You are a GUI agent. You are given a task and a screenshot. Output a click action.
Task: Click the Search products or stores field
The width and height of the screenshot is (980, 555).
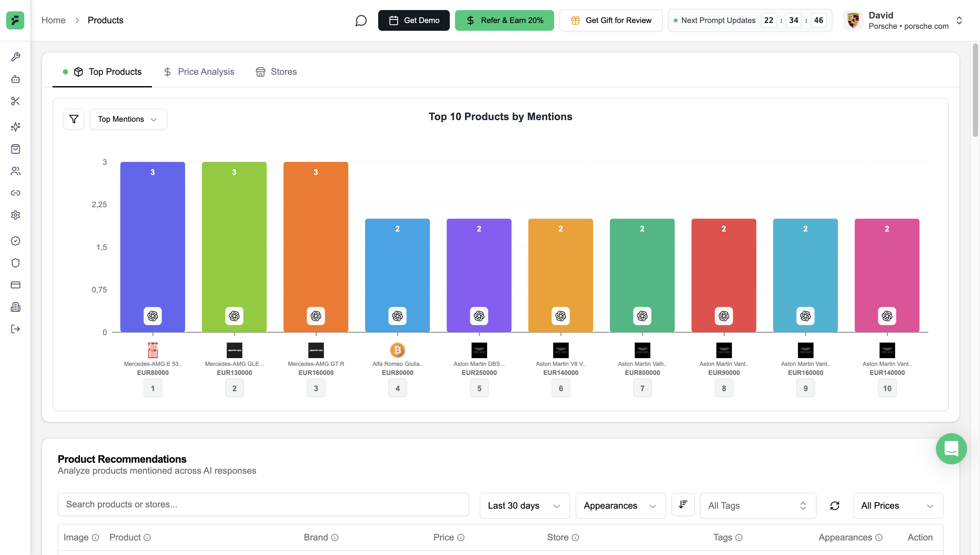click(263, 504)
